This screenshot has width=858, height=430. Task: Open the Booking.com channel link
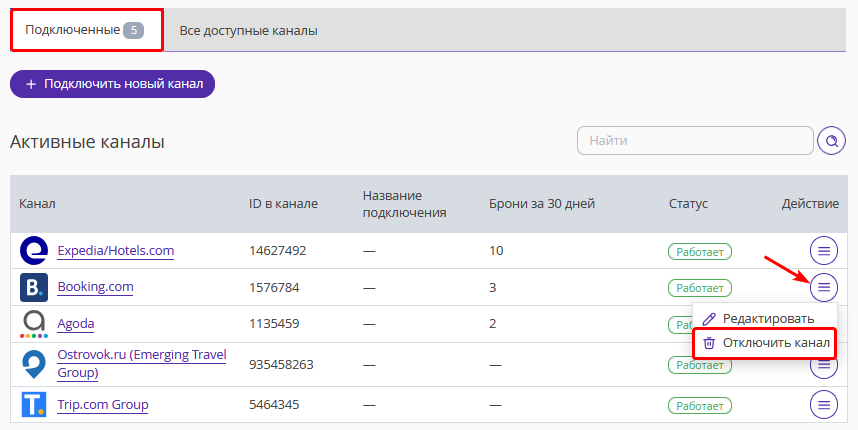click(95, 287)
